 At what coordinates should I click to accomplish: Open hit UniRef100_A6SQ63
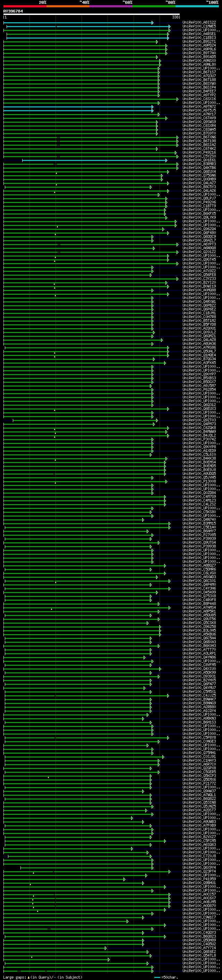click(x=199, y=844)
